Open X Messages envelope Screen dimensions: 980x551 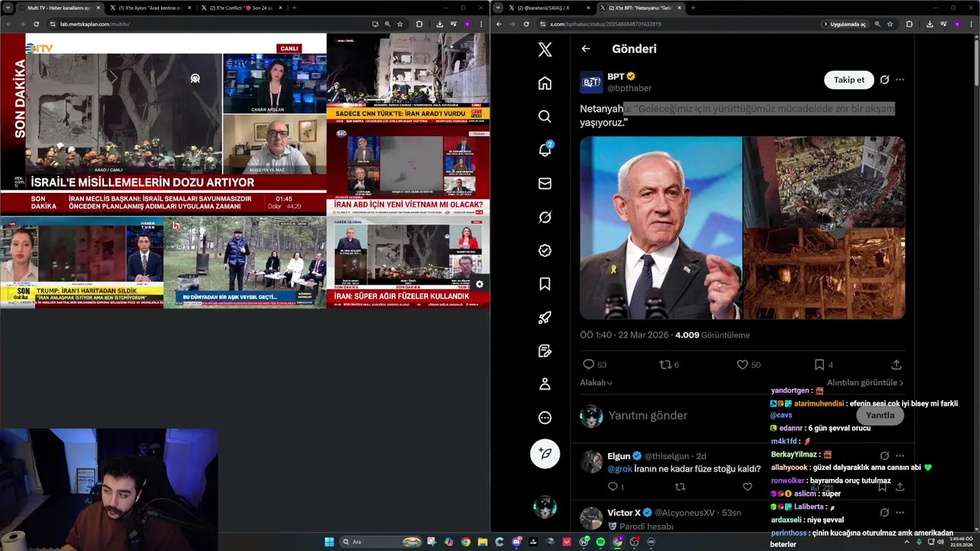(544, 184)
